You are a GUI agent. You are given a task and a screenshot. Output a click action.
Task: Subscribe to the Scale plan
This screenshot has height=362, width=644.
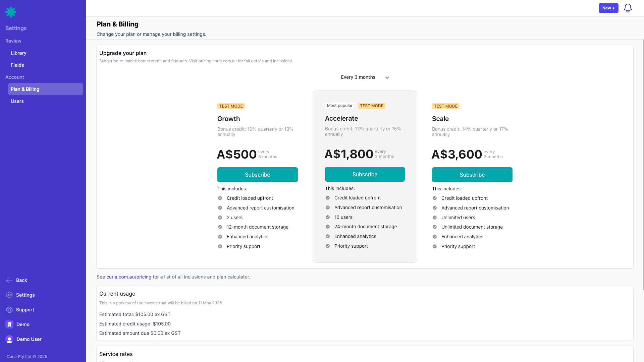point(472,175)
